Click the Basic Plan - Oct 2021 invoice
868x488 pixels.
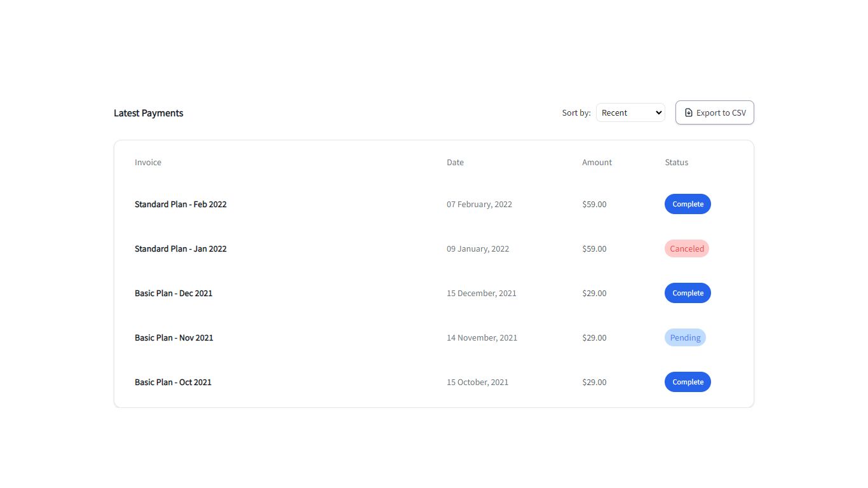click(x=173, y=382)
